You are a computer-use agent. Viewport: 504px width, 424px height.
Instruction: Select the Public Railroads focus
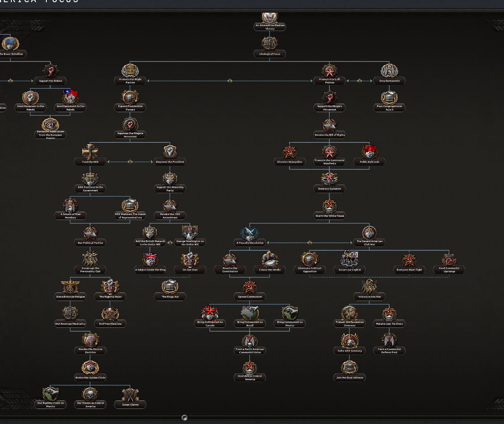click(369, 156)
